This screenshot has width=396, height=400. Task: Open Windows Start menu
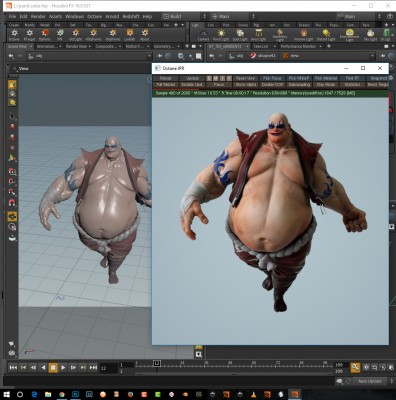(7, 394)
